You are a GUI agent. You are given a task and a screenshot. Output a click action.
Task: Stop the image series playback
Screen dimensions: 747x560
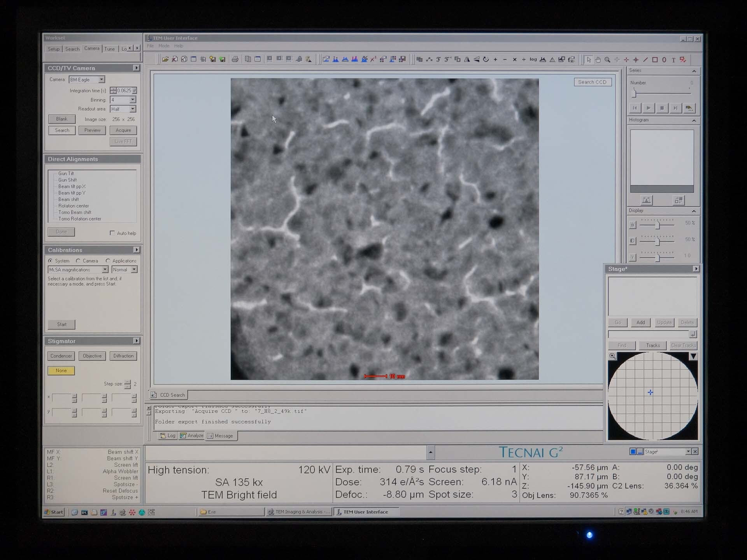(662, 108)
